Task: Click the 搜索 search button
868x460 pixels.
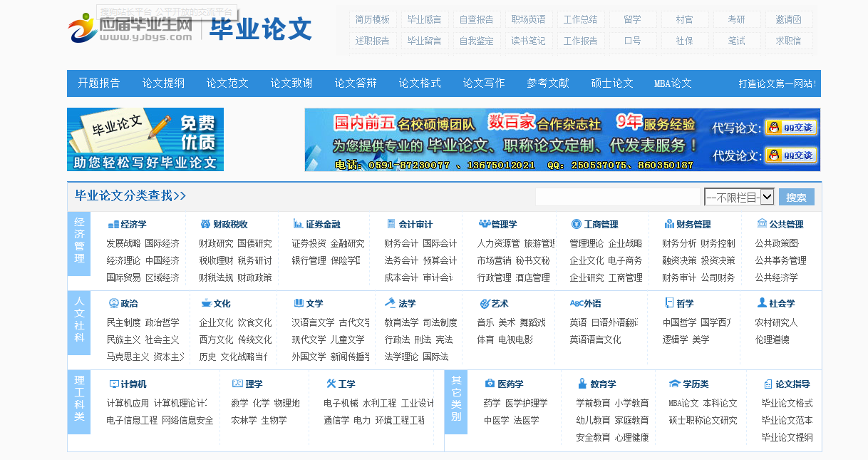Action: click(797, 198)
